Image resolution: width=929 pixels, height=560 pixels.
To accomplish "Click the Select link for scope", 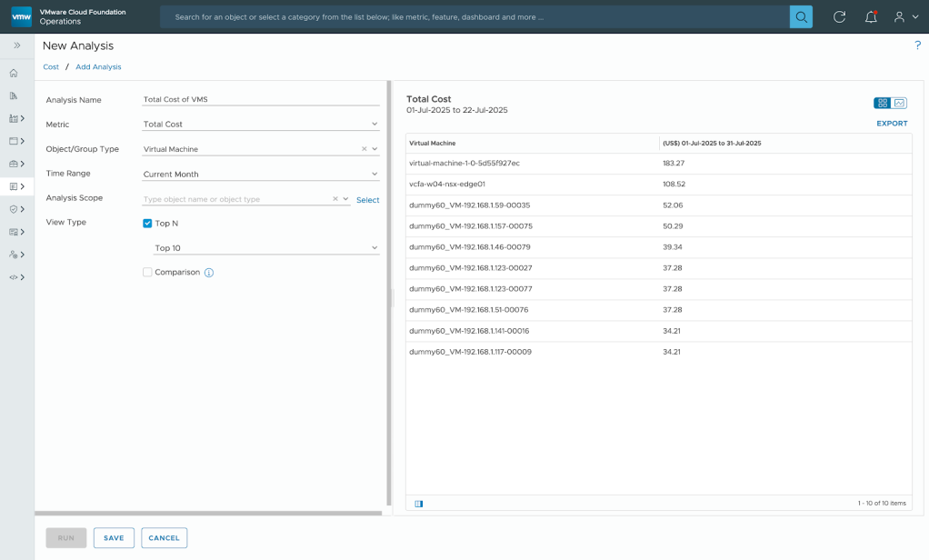I will 367,200.
